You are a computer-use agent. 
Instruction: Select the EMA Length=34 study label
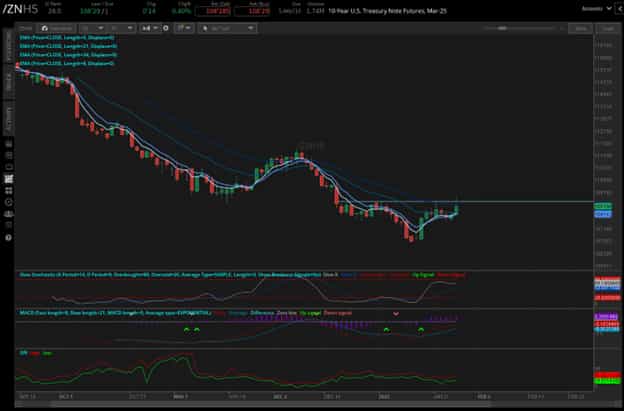tap(68, 55)
